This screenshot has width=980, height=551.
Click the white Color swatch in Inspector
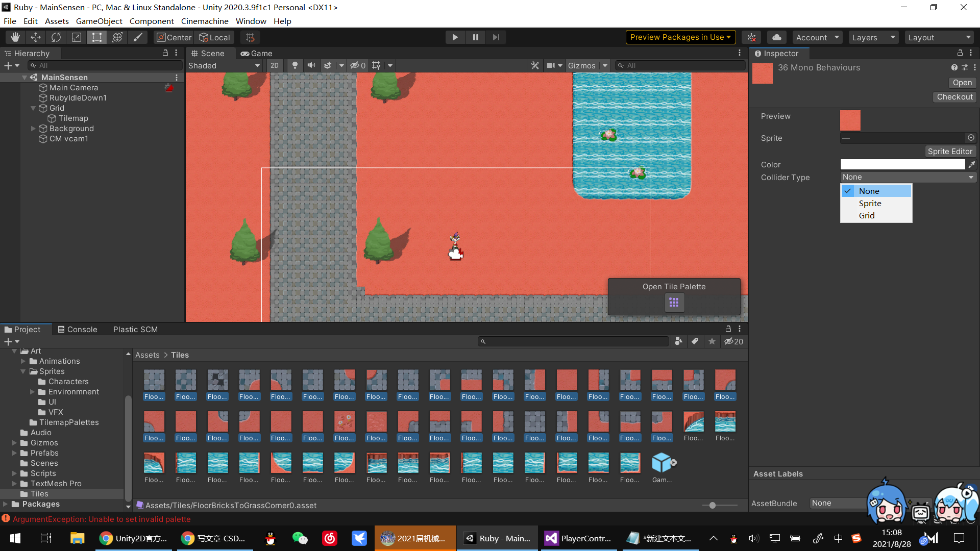click(x=902, y=164)
